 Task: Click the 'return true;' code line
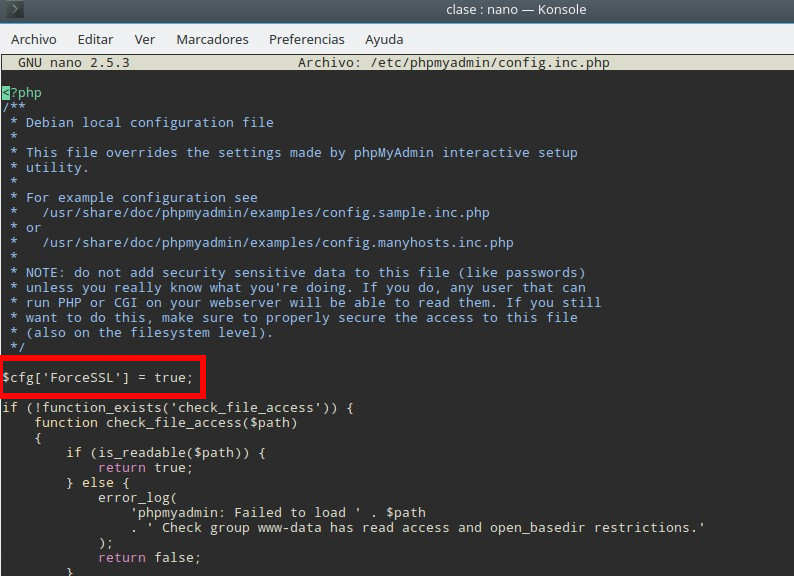146,468
